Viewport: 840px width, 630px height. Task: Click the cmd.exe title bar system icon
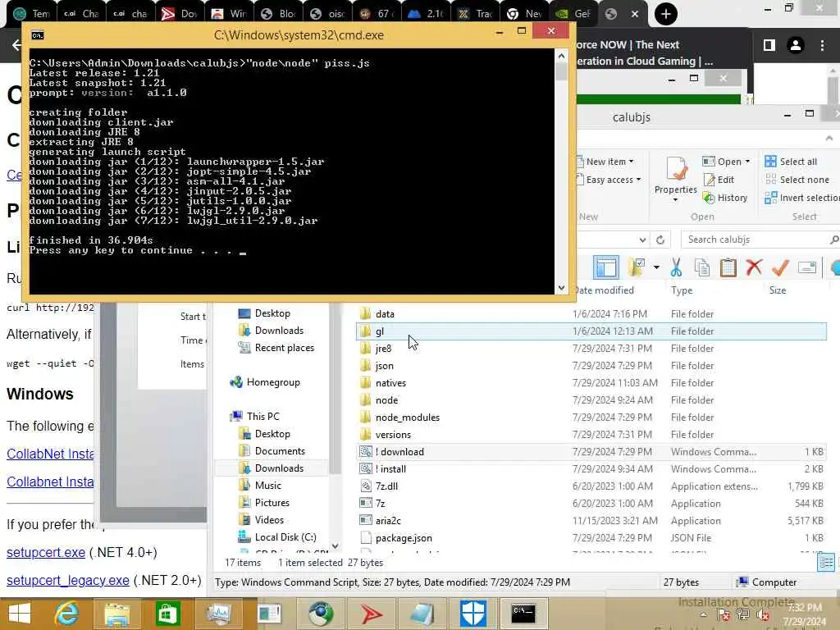tap(38, 35)
